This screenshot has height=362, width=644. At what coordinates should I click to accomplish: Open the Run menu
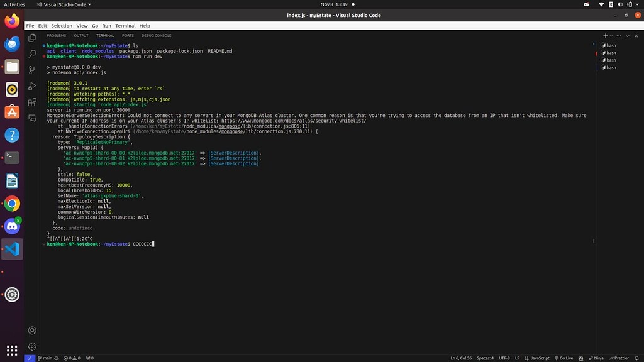106,25
